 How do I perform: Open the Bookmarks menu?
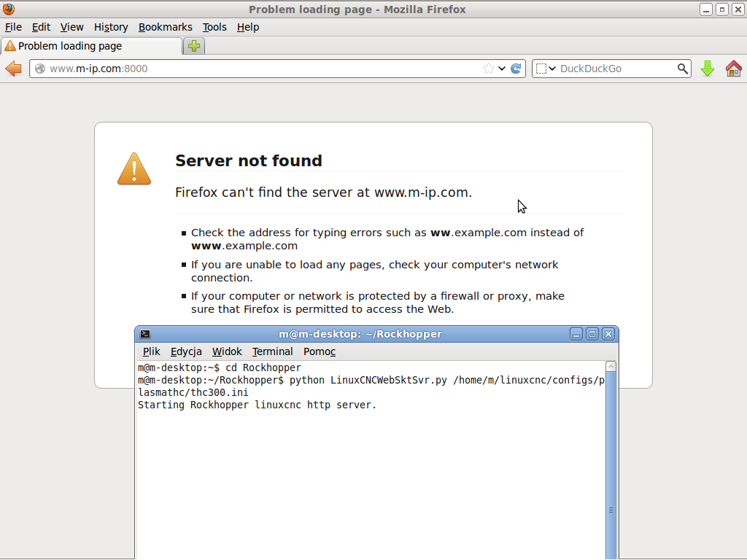(166, 27)
